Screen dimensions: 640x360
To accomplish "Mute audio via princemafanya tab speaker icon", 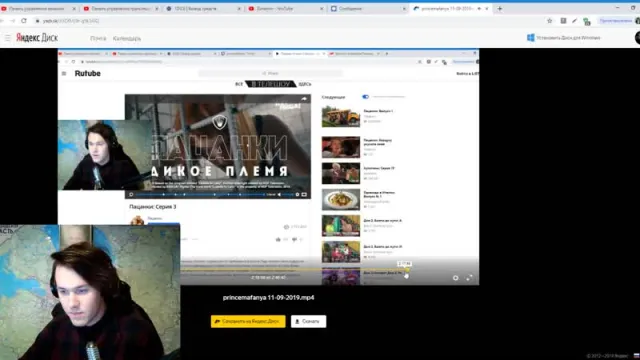I will click(x=479, y=9).
